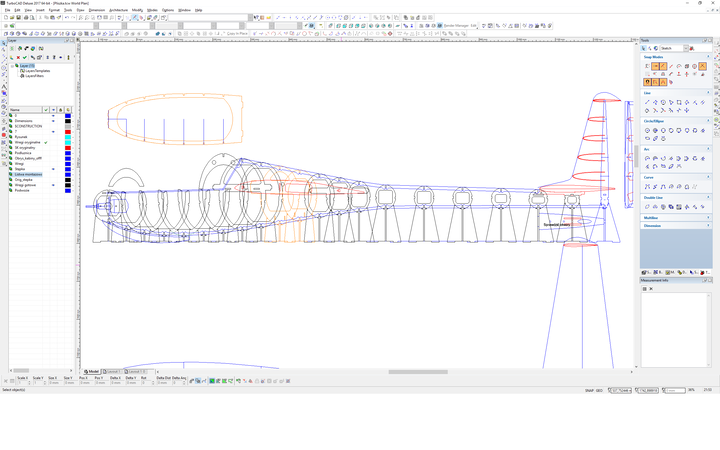Screen dimensions: 720x450
Task: Open the Sketch dropdown in Tools panel
Action: pos(686,48)
